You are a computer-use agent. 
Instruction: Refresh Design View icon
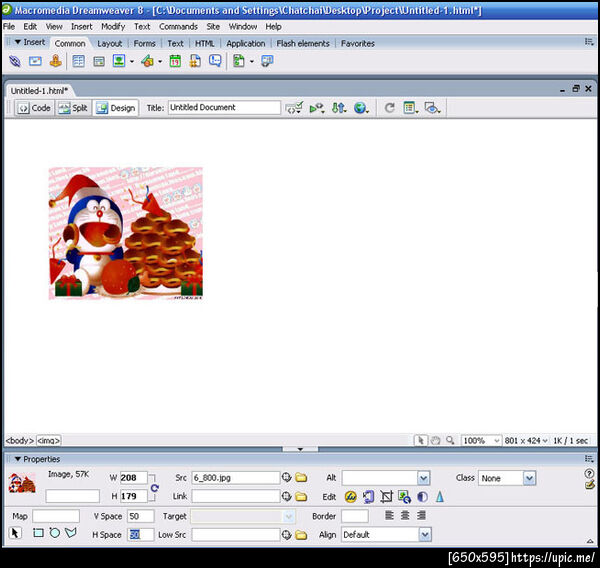pyautogui.click(x=390, y=108)
